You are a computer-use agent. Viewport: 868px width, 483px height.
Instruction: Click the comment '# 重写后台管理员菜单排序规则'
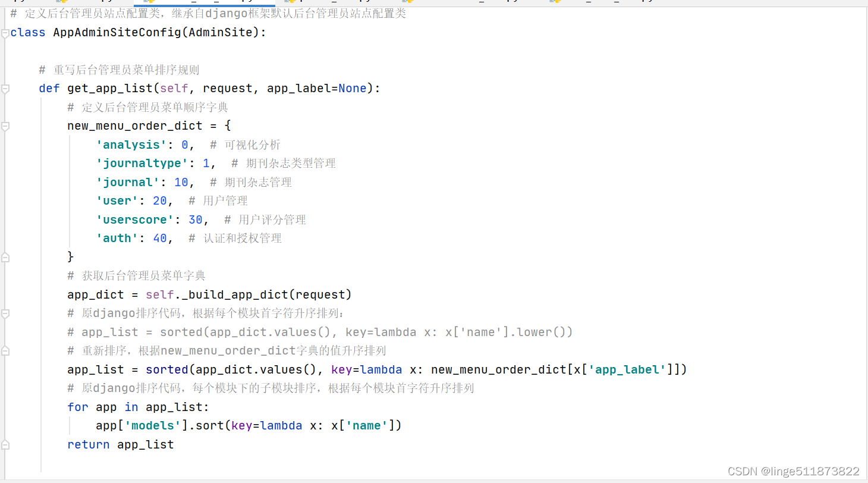[x=119, y=70]
